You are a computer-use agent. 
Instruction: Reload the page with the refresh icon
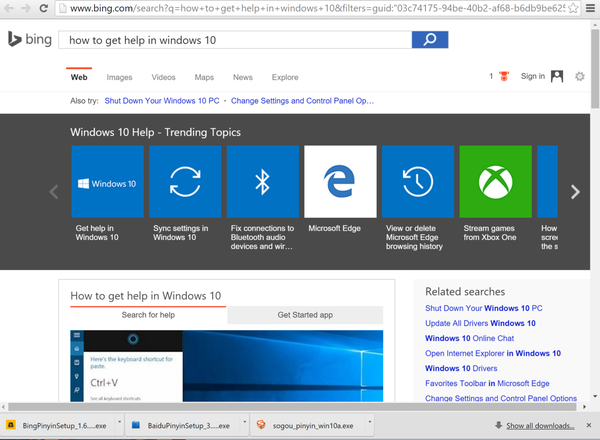click(x=43, y=8)
